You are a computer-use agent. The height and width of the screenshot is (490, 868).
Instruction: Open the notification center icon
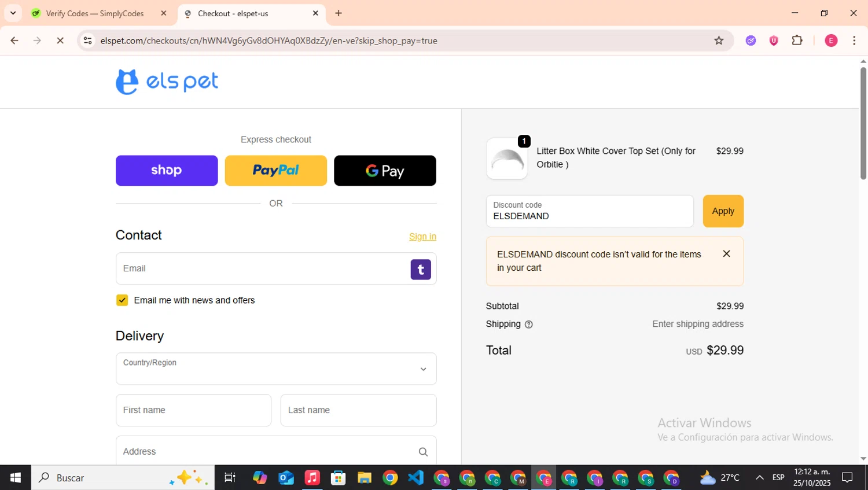[848, 478]
